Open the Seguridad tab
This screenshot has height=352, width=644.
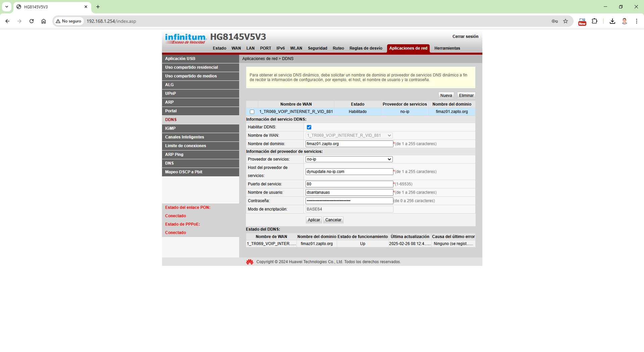point(317,48)
